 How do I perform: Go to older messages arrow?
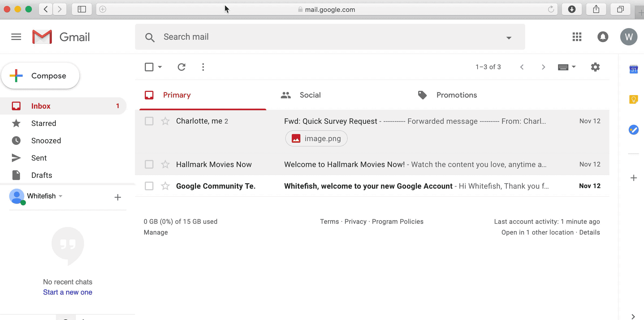(x=543, y=67)
